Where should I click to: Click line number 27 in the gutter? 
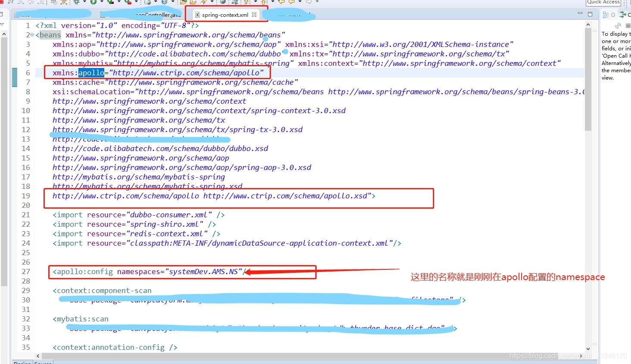[26, 271]
